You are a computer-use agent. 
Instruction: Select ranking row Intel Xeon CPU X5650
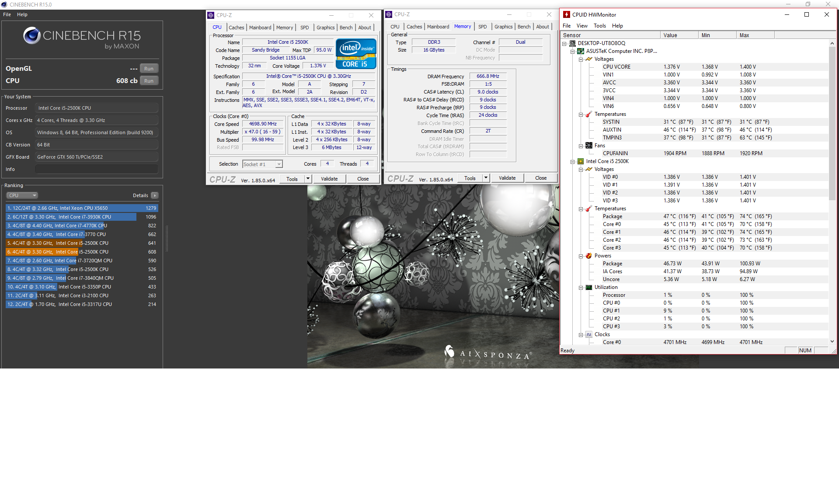(82, 208)
